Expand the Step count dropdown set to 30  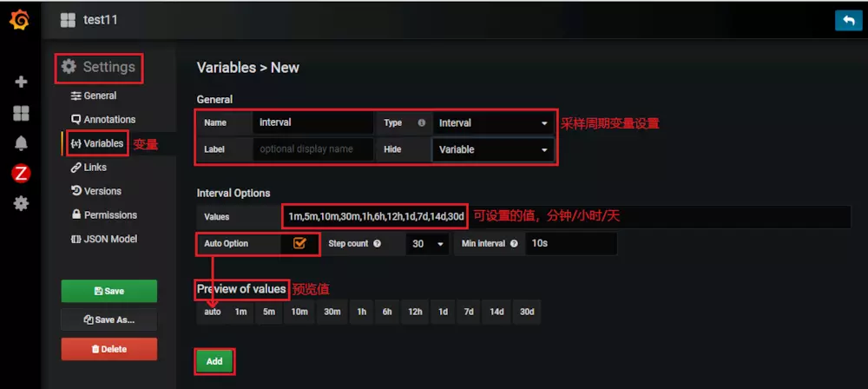tap(427, 244)
